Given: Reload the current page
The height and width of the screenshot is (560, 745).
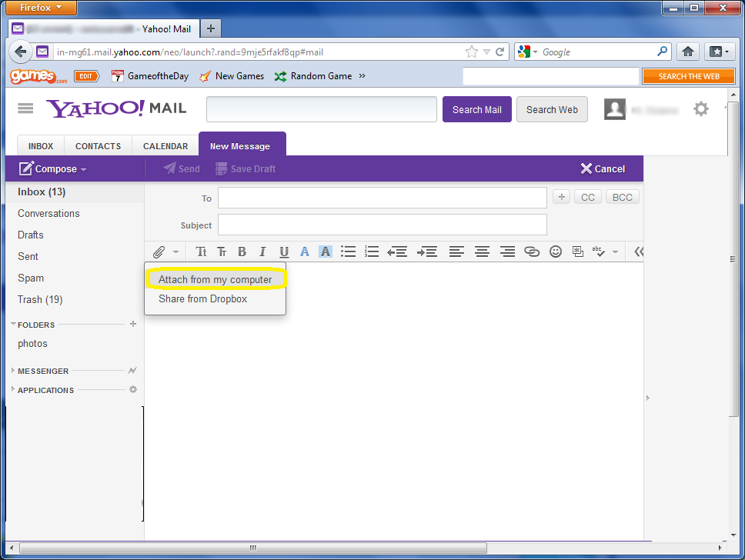Looking at the screenshot, I should click(x=499, y=52).
